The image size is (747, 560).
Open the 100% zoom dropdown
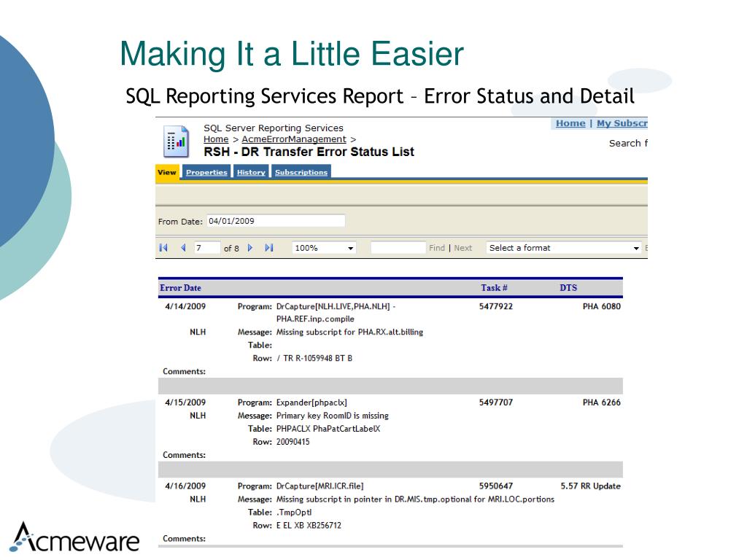[324, 248]
